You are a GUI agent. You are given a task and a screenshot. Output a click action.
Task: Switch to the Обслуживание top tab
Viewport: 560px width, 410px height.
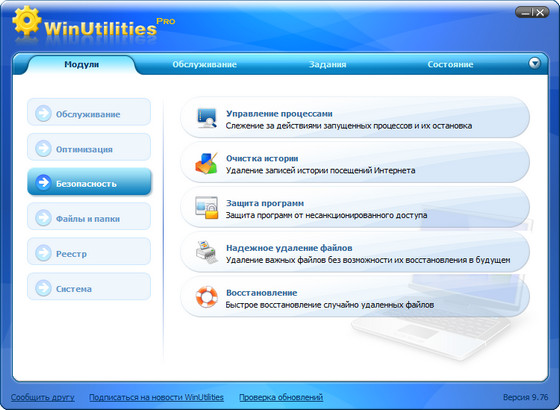pyautogui.click(x=204, y=65)
